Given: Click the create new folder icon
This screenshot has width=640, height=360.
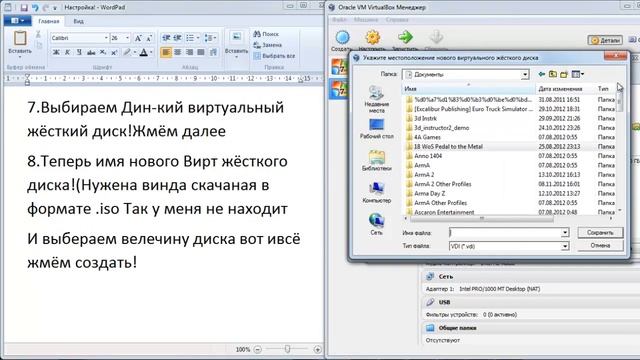Looking at the screenshot, I should (x=564, y=74).
